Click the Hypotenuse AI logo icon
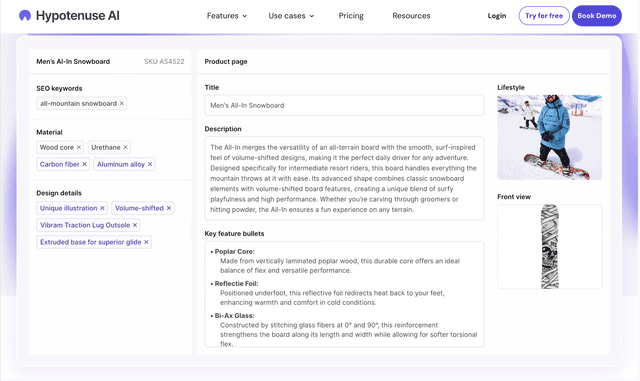 point(25,16)
